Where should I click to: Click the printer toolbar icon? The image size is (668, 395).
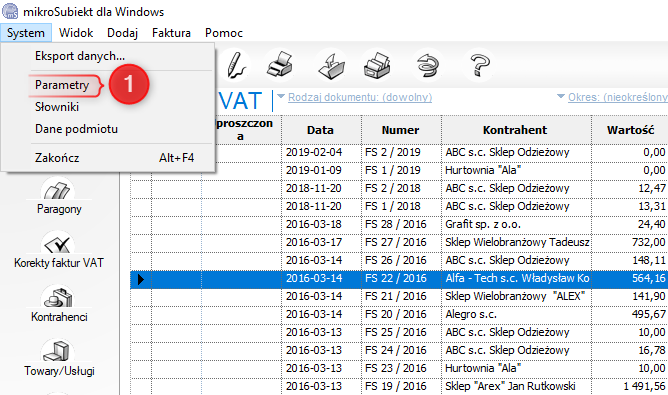(280, 65)
